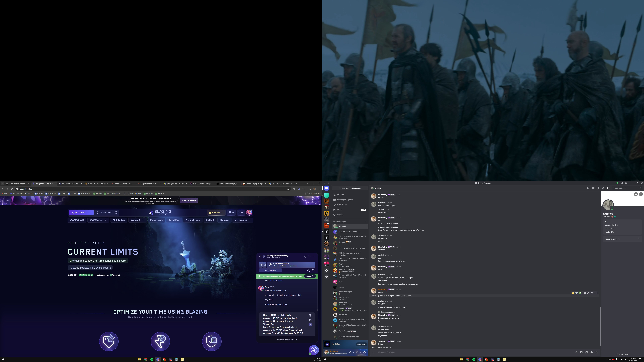
Task: Hide the user profile panel in Discord
Action: 608,188
